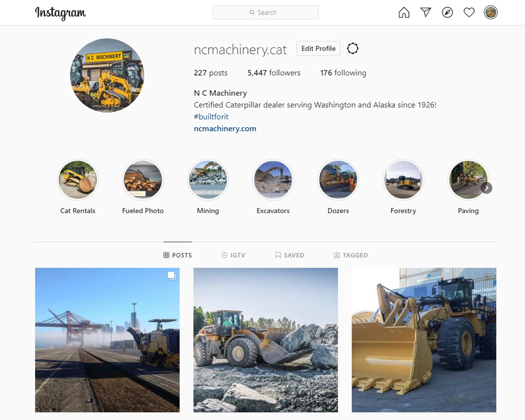The height and width of the screenshot is (420, 525).
Task: Click the Fueled Photo label text
Action: coord(143,211)
